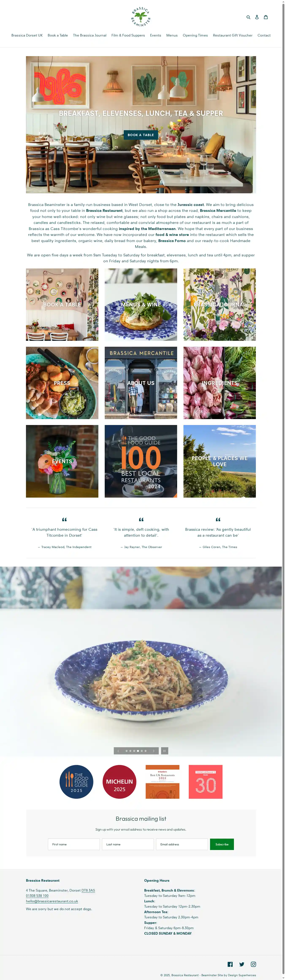The width and height of the screenshot is (285, 980).
Task: Click the green Subscribe button
Action: 222,844
